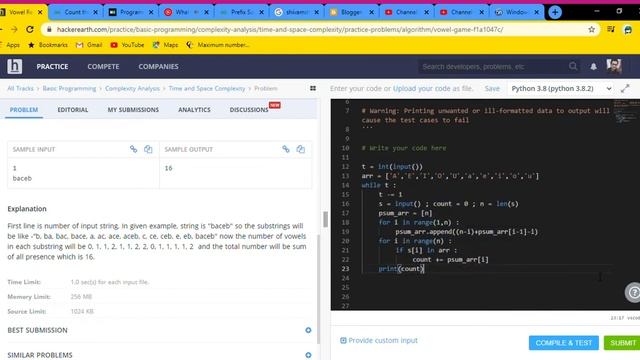The width and height of the screenshot is (640, 360).
Task: Bookmark this page with the star icon
Action: pos(591,29)
